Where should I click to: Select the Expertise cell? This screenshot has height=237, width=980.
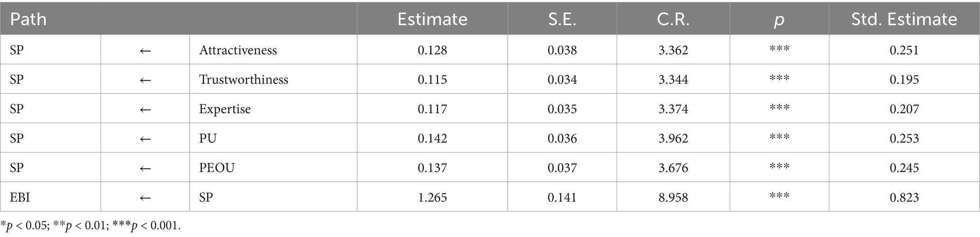[x=225, y=109]
